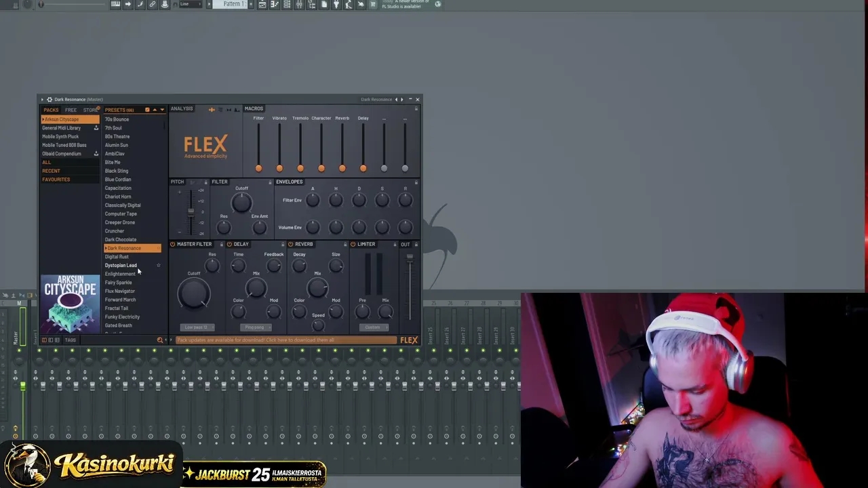Click the Filter macro slider handle
The height and width of the screenshot is (488, 868).
(258, 168)
